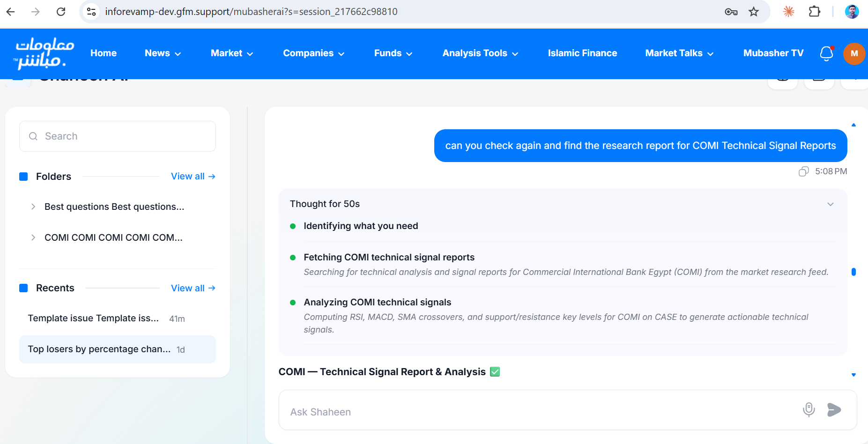Click the browser forward arrow

[x=36, y=12]
